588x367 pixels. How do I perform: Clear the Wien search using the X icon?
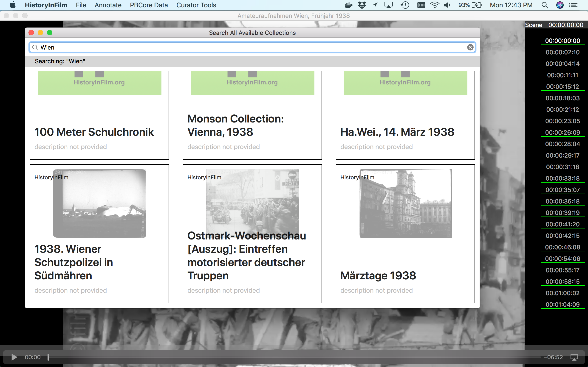point(470,47)
